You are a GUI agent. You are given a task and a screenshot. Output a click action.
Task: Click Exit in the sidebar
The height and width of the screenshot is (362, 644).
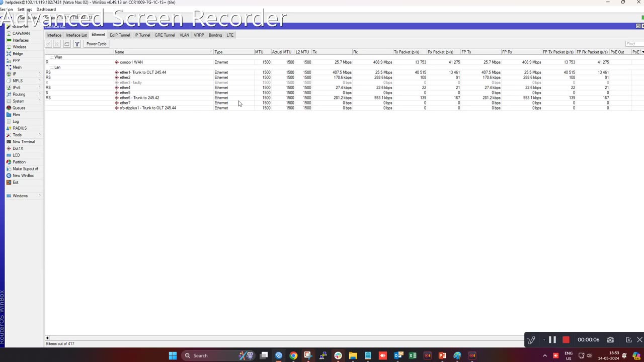pyautogui.click(x=16, y=183)
